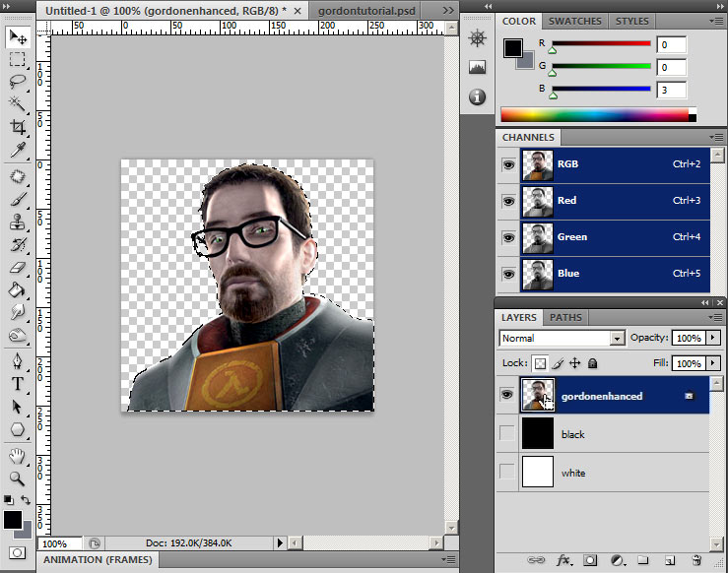The image size is (728, 573).
Task: Delete layer with trash icon
Action: [696, 560]
